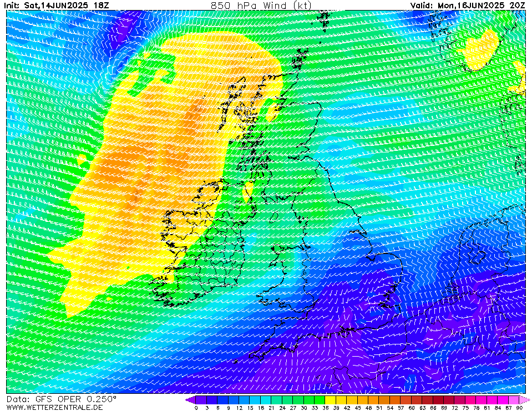Image resolution: width=532 pixels, height=411 pixels.
Task: Pick the legend swatch between 9 and 12
Action: 234,400
